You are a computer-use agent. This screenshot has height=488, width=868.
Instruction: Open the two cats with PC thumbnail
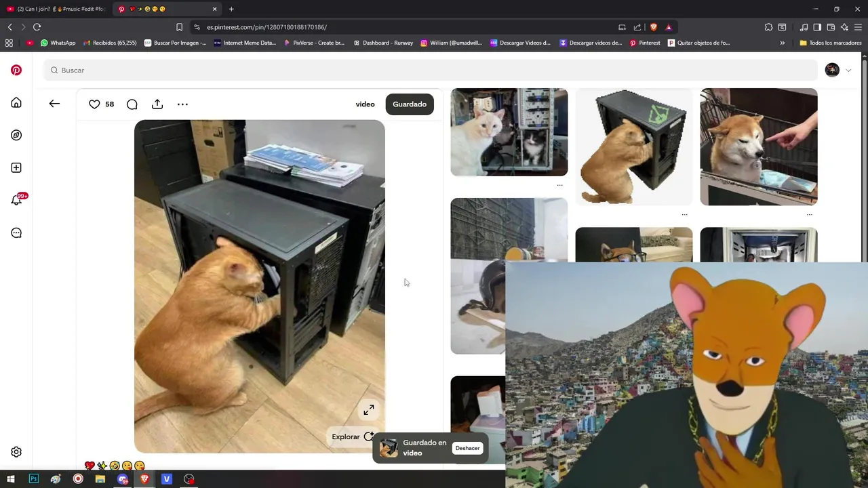click(509, 132)
